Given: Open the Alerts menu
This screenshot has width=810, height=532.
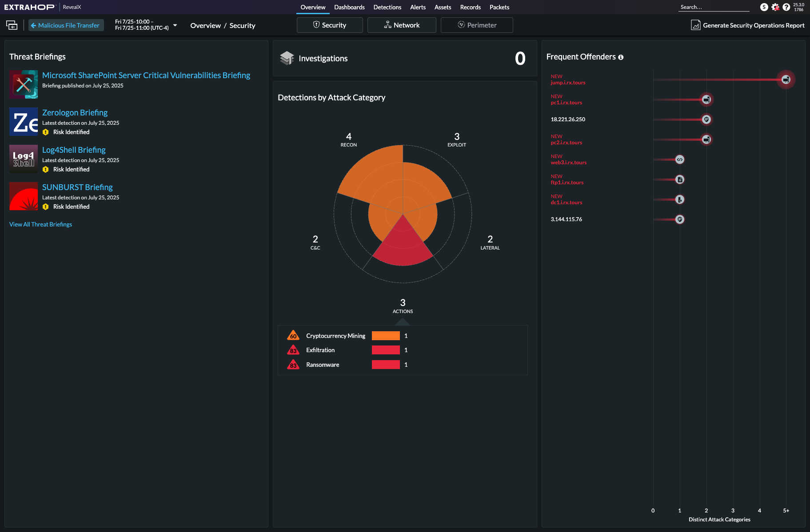Looking at the screenshot, I should [418, 7].
